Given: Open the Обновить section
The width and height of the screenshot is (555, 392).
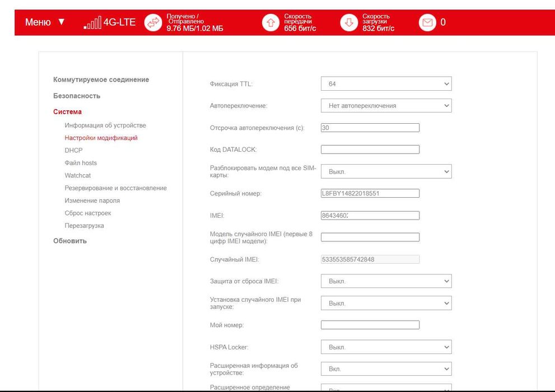Looking at the screenshot, I should (x=70, y=241).
